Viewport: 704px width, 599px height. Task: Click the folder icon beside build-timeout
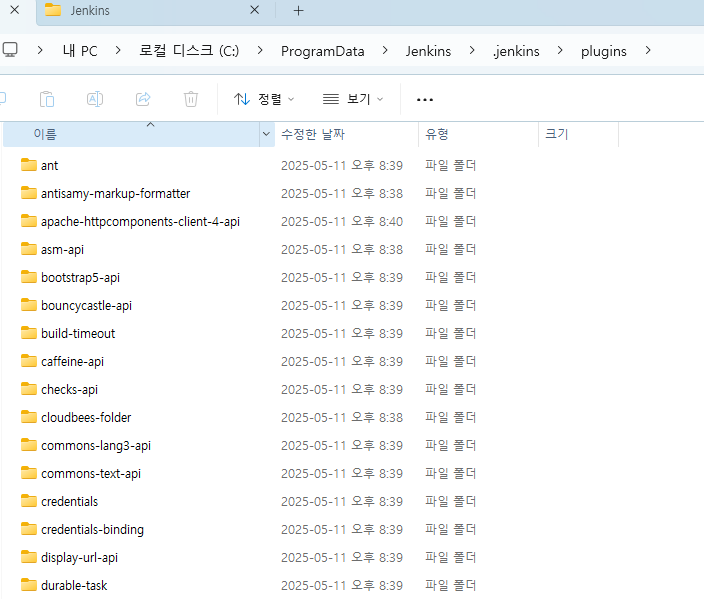coord(29,333)
